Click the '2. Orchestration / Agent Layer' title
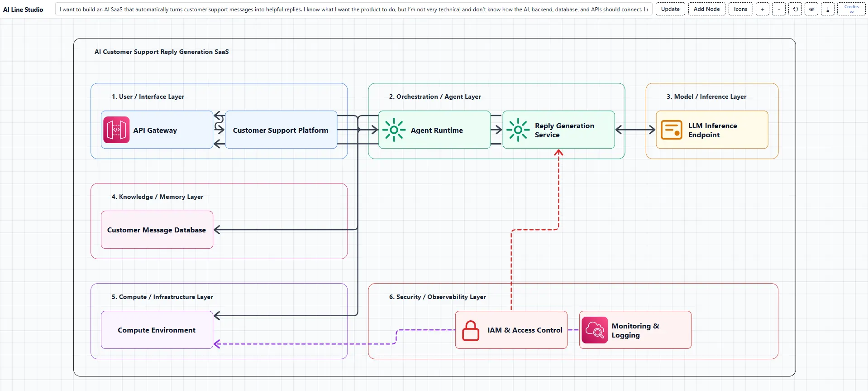Viewport: 868px width, 391px height. tap(435, 97)
